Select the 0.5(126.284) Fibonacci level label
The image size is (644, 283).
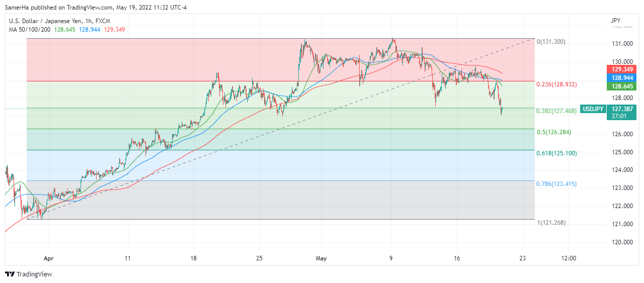[554, 132]
